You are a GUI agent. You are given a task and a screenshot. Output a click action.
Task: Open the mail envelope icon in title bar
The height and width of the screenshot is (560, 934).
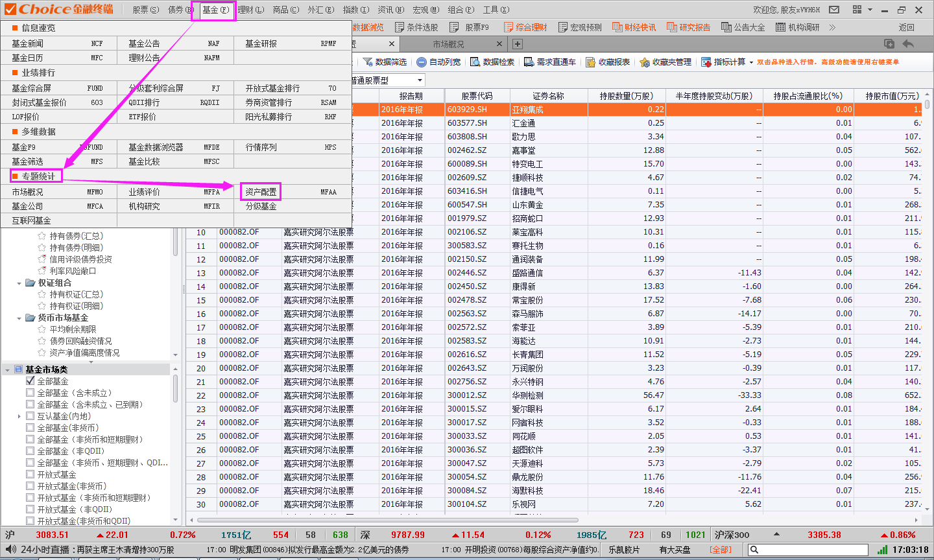[834, 10]
